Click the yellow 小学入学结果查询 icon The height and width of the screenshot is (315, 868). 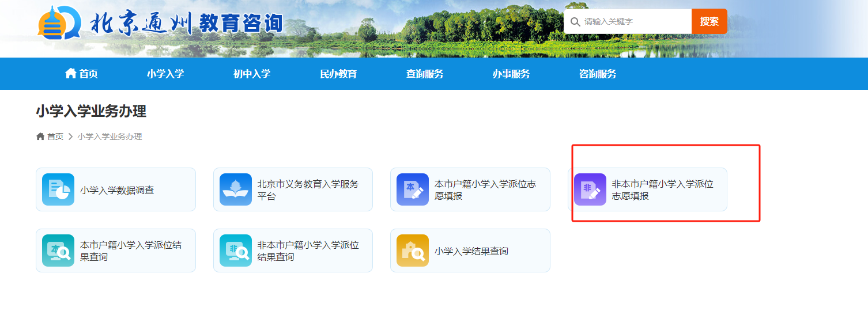pyautogui.click(x=413, y=251)
